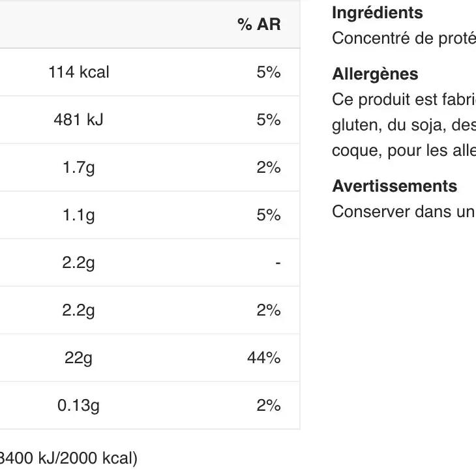Select the 2% beside 0.13g
Image resolution: width=476 pixels, height=476 pixels.
click(268, 406)
